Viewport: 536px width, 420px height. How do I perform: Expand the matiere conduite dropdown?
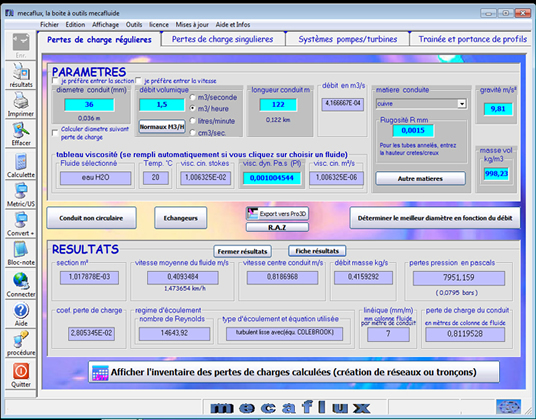click(x=462, y=104)
